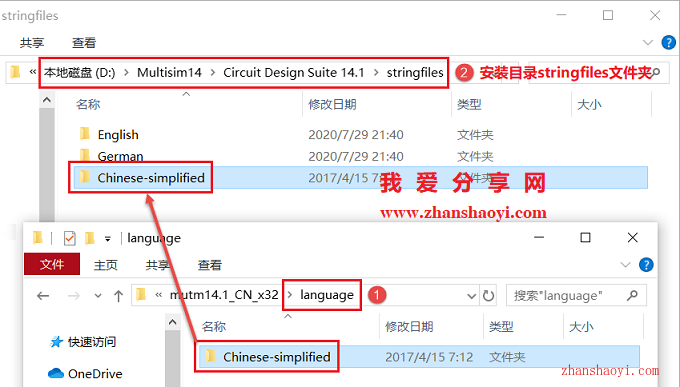Click the help icon in the stringfiles window
The image size is (680, 387).
[x=668, y=43]
